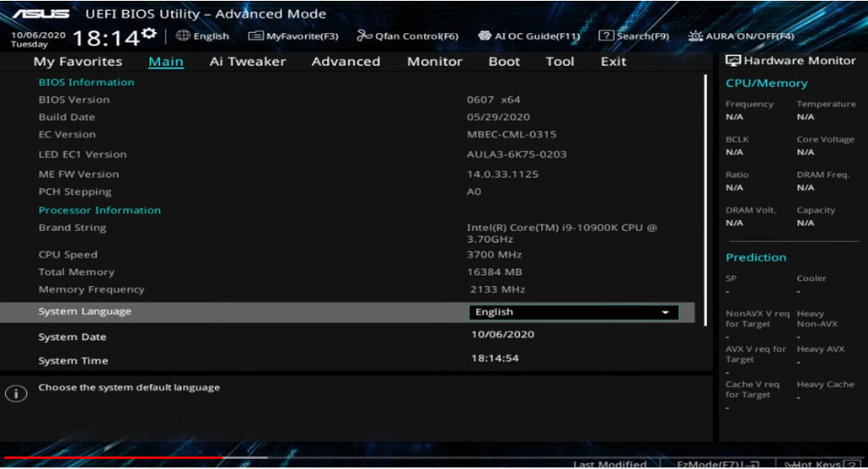
Task: Click the BIOS Information heading
Action: (x=86, y=82)
